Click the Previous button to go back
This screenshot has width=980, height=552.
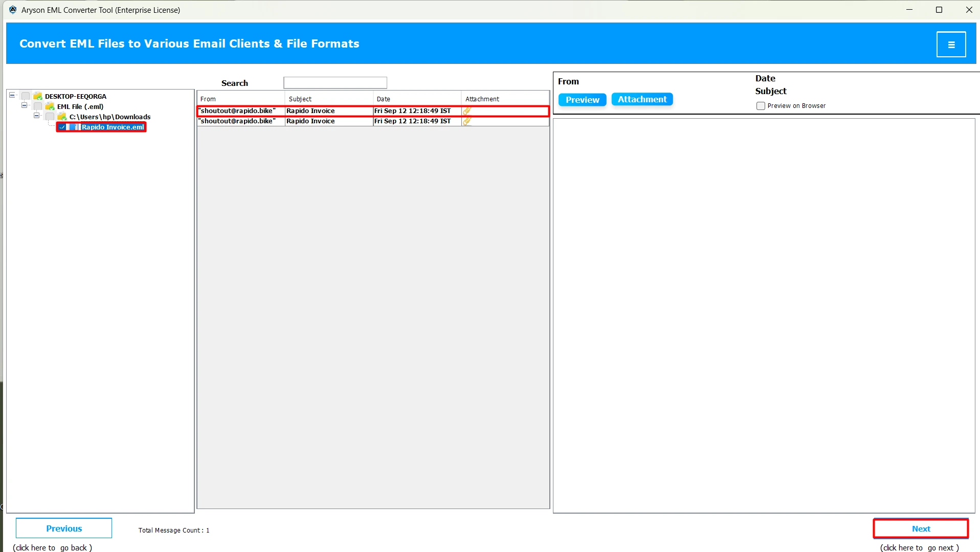click(64, 528)
